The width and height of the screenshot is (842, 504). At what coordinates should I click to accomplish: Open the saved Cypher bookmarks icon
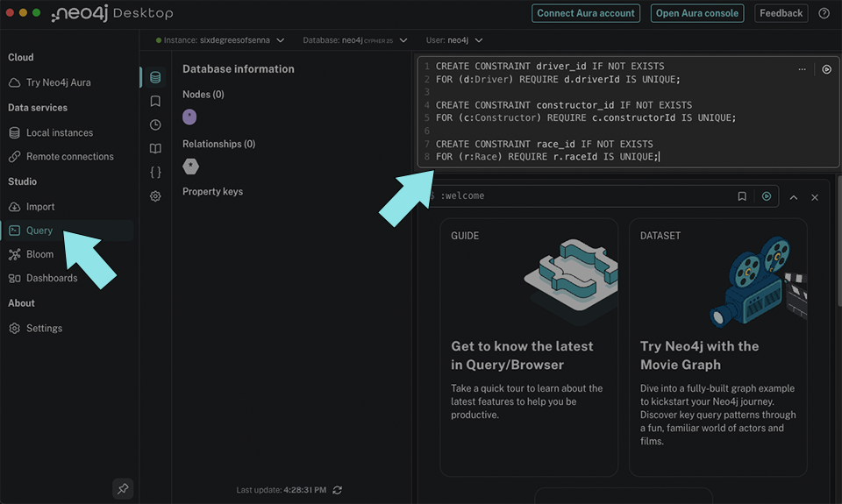click(x=155, y=101)
